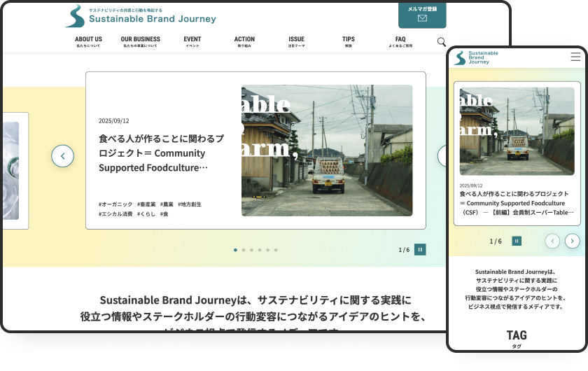Click the mobile TAG heading
This screenshot has width=588, height=371.
tap(517, 335)
